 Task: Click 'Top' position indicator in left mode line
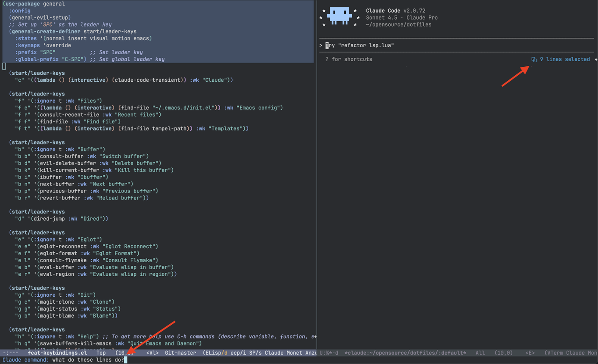click(101, 353)
